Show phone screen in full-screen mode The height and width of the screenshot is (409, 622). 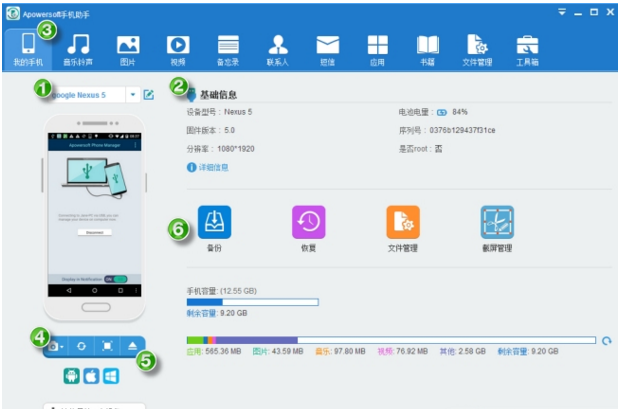[x=107, y=346]
